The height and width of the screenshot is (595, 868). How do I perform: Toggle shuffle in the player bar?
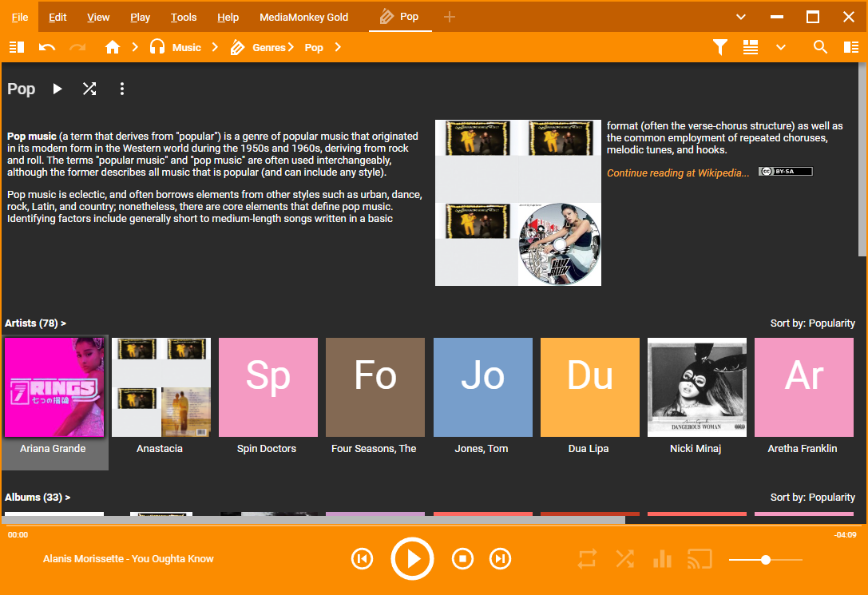[624, 559]
